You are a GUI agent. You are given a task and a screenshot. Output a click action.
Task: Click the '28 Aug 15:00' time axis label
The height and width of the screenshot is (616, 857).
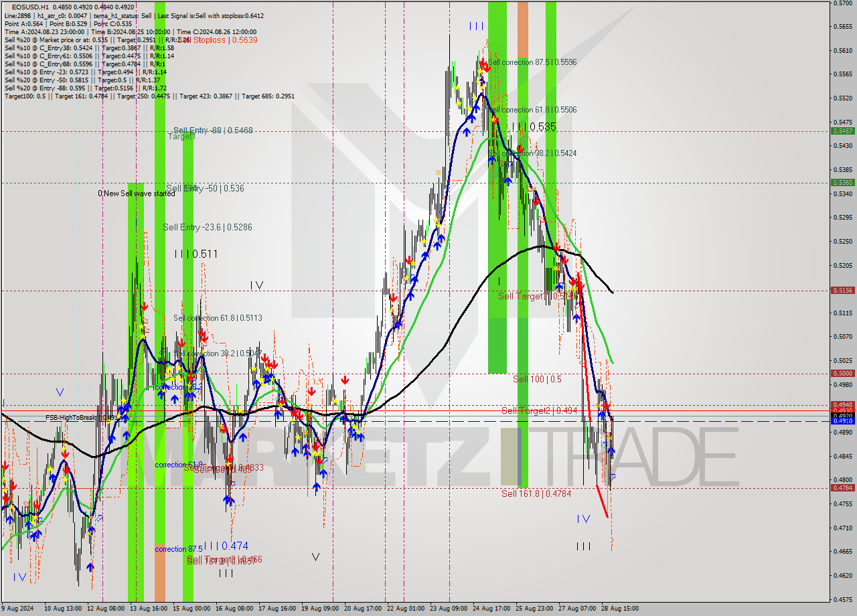click(620, 609)
